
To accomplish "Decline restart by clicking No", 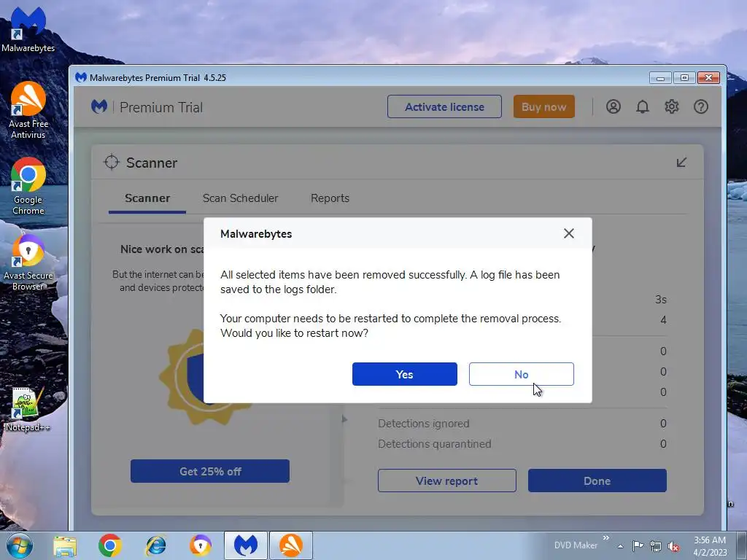I will tap(521, 374).
